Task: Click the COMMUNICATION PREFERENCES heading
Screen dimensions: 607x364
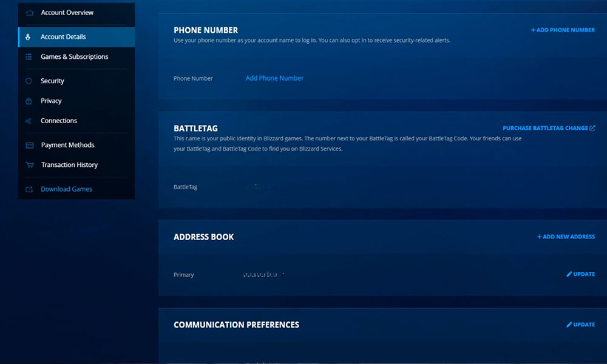Action: pyautogui.click(x=236, y=325)
